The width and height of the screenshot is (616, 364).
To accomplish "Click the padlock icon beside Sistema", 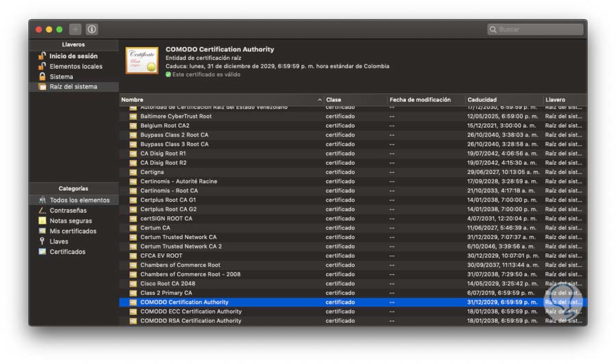I will pos(42,76).
